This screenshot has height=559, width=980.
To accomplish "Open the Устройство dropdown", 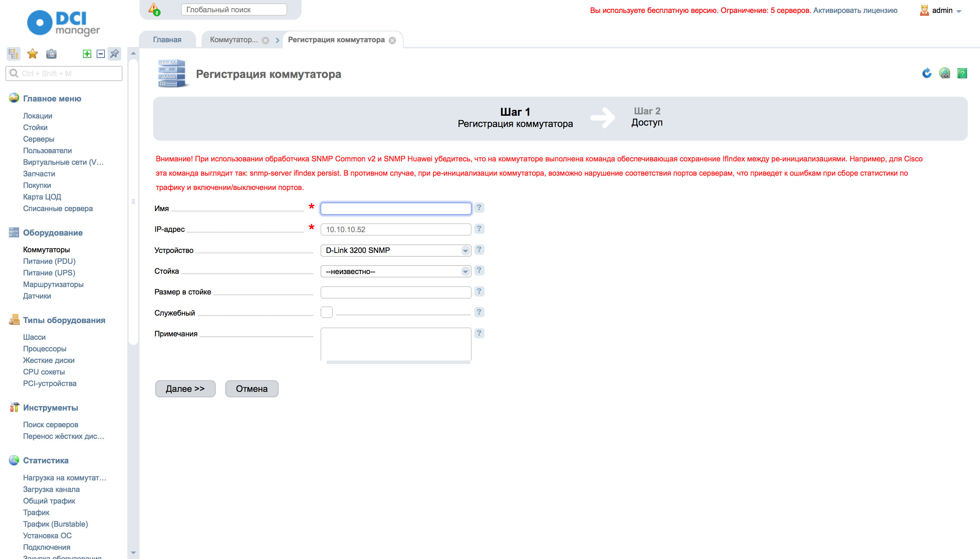I will tap(396, 250).
